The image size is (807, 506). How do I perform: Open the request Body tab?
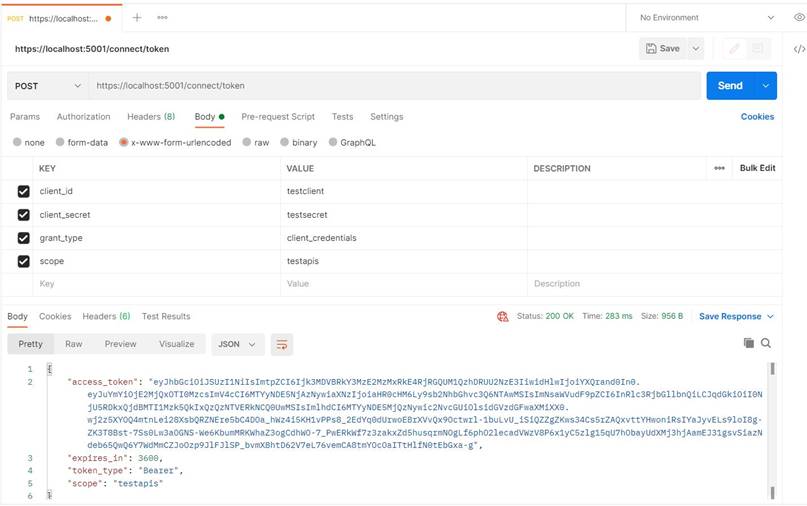point(209,117)
